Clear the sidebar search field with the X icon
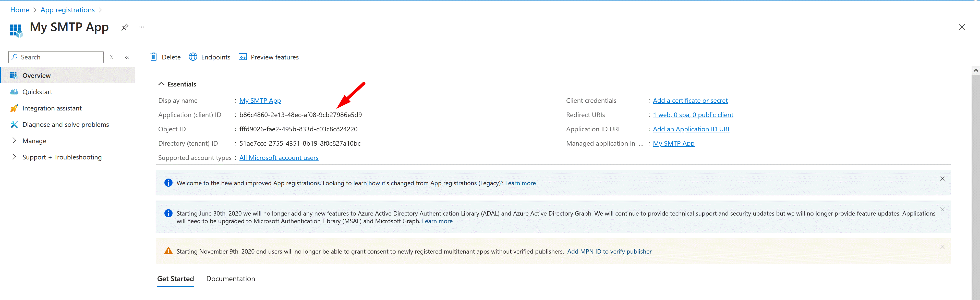 point(112,57)
